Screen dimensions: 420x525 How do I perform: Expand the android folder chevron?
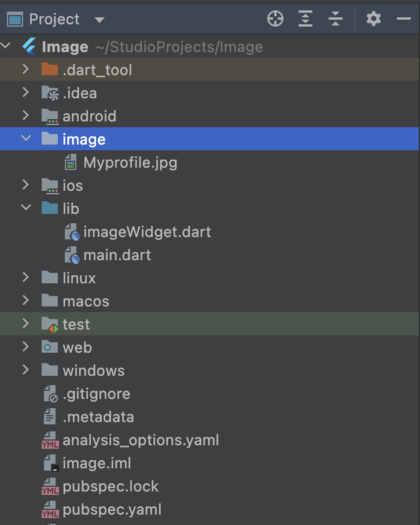25,116
